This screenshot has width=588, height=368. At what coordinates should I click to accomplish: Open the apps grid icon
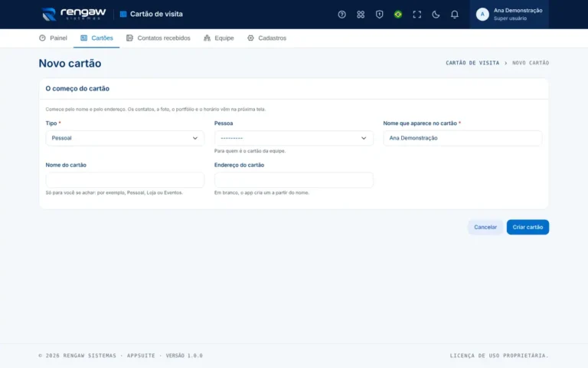(361, 15)
